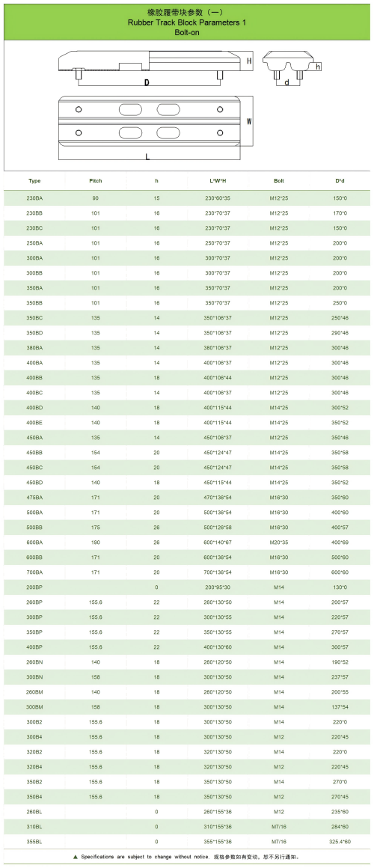Screen dimensions: 374x868
Task: Click the Rubber Track Block Parameters 1 title
Action: [186, 22]
